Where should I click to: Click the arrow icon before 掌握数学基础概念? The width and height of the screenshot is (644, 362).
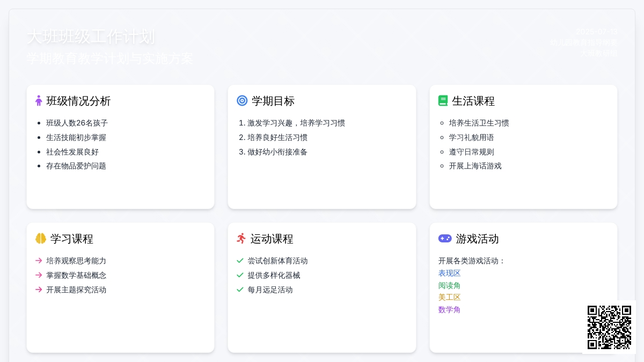[x=38, y=275]
